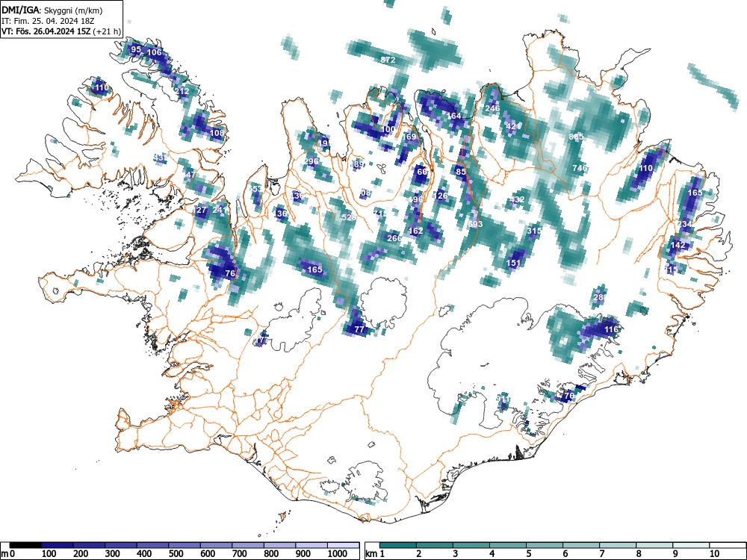
Task: Click the '500' label on the m legend
Action: (x=176, y=554)
